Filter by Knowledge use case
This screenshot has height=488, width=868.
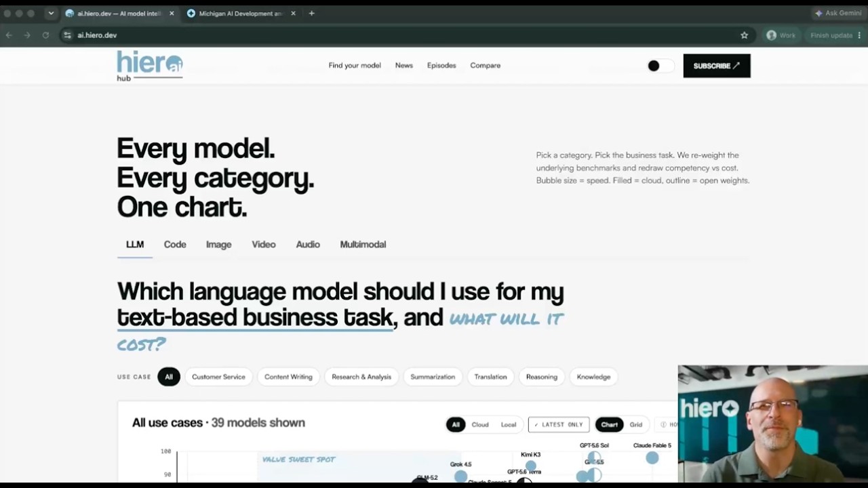(593, 377)
